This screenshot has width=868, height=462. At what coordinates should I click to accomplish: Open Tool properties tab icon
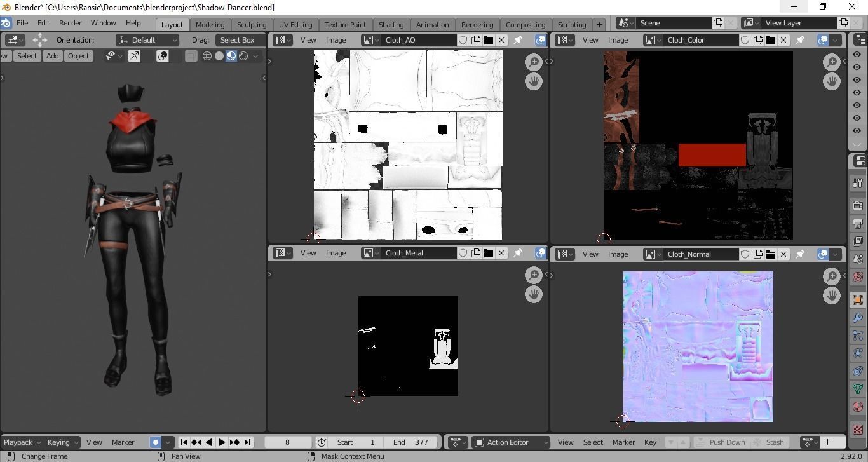[x=858, y=183]
